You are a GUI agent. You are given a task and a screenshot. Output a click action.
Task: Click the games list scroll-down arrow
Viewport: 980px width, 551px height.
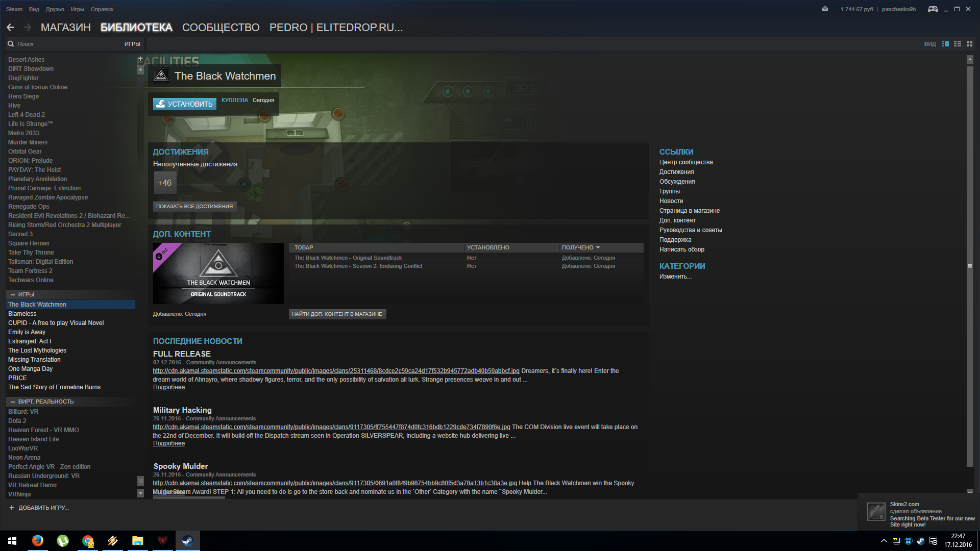(140, 493)
